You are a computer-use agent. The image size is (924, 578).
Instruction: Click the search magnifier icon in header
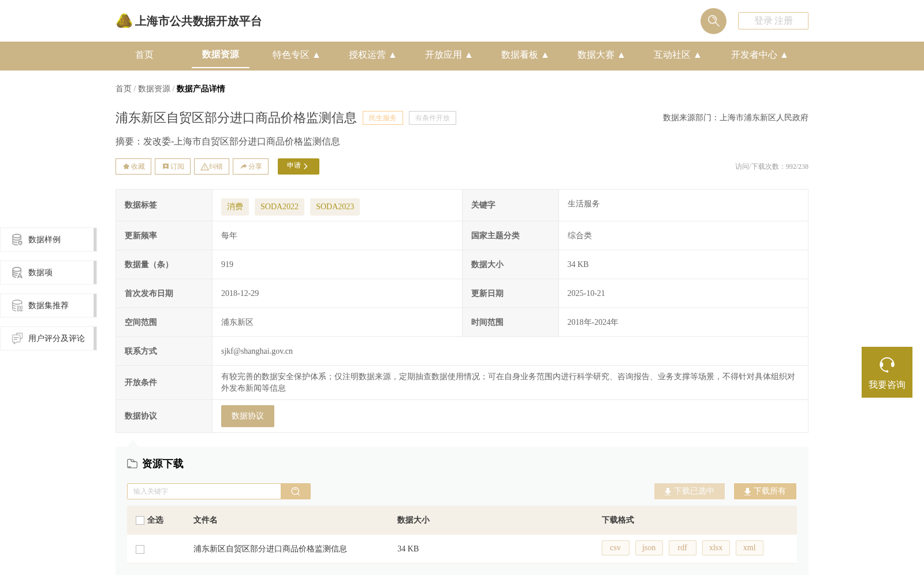pyautogui.click(x=713, y=21)
